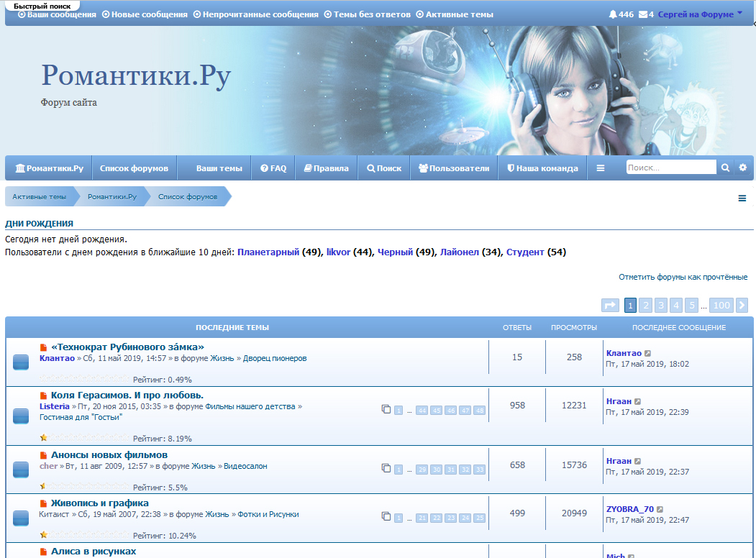Open profile of user likvor

(338, 252)
